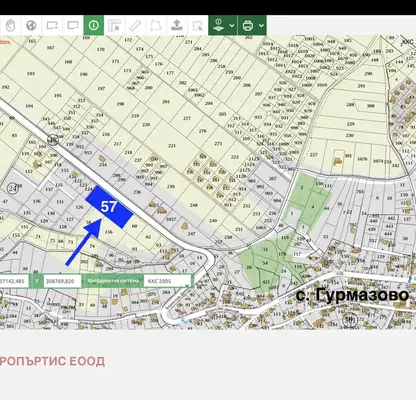416x400 pixels.
Task: Click parcel 249 on the map
Action: [213, 220]
